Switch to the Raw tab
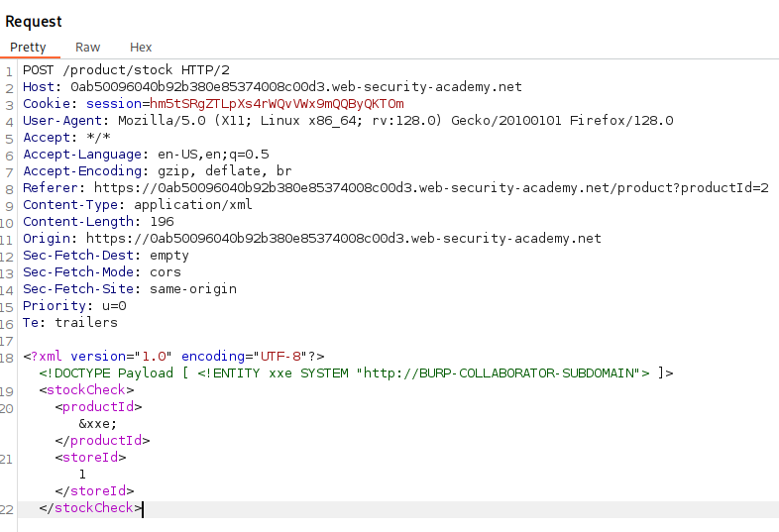This screenshot has width=779, height=532. tap(87, 48)
